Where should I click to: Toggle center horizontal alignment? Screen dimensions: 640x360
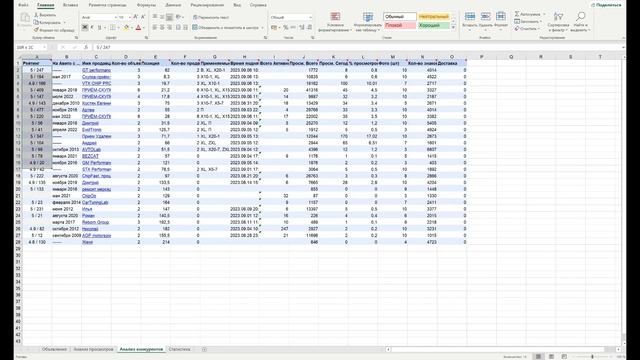162,27
